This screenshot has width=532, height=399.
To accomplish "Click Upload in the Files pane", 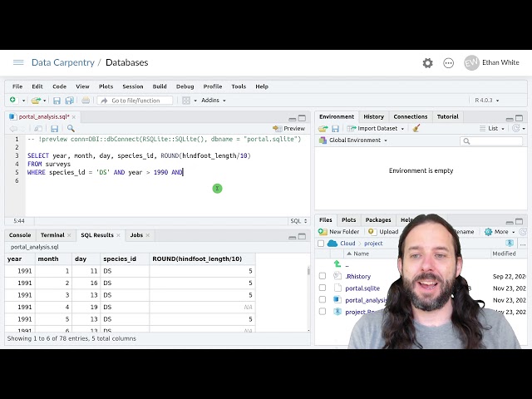I will (x=383, y=232).
